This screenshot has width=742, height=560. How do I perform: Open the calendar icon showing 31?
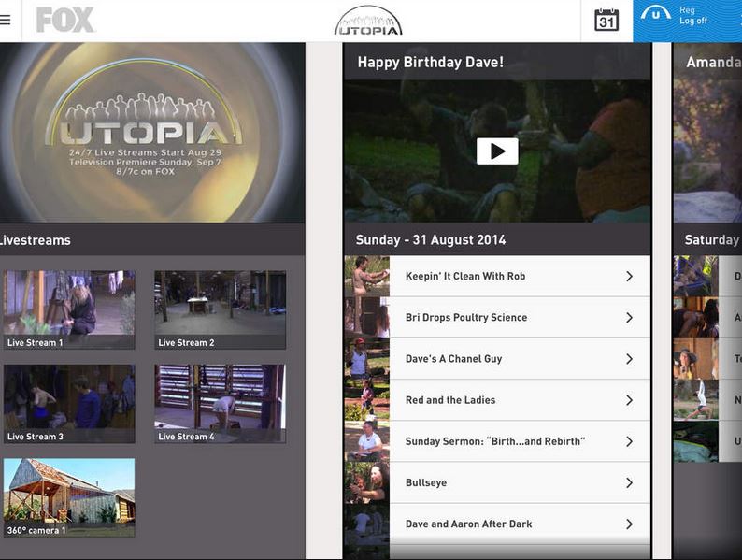point(606,21)
